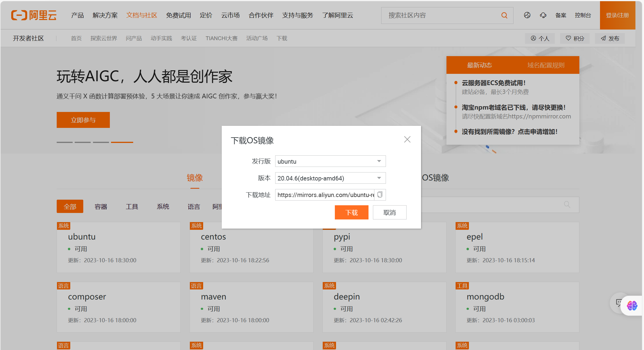
Task: Close the 下载OS镜像 dialog
Action: click(407, 139)
